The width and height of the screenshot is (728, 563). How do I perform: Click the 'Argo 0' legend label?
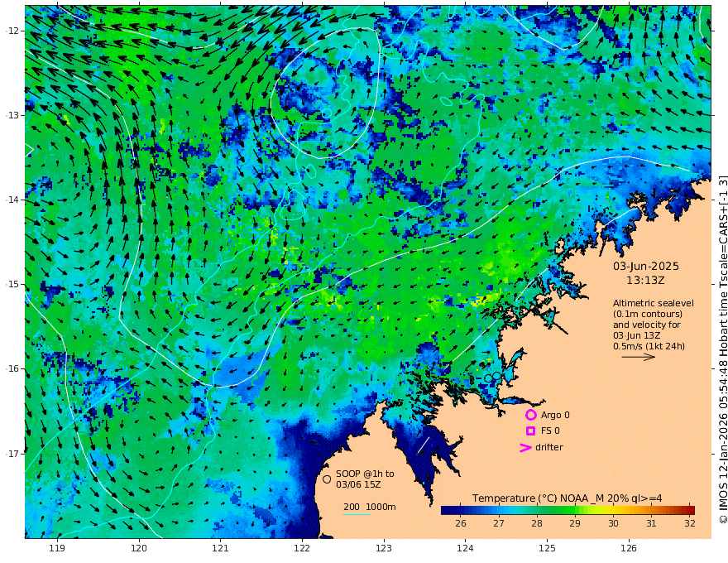555,415
